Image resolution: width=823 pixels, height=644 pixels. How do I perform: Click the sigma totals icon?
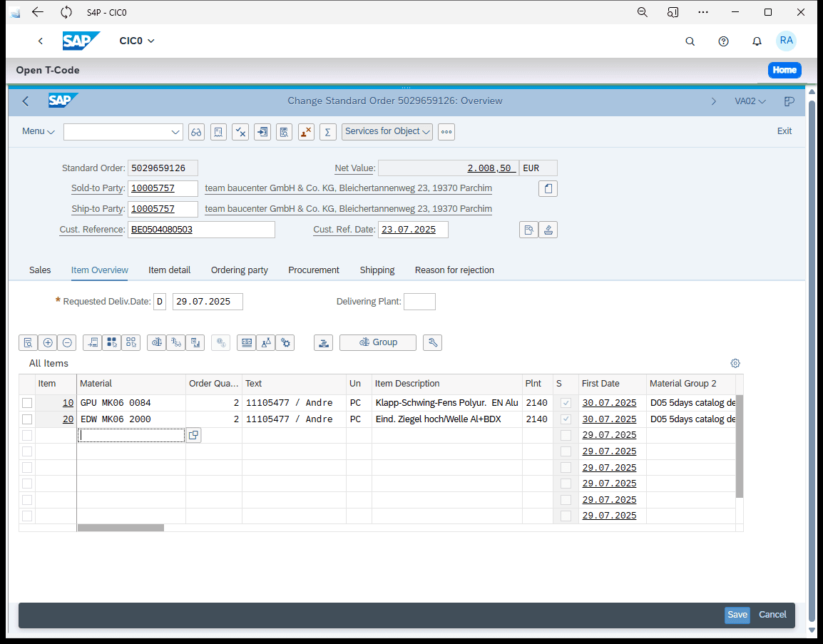click(327, 132)
